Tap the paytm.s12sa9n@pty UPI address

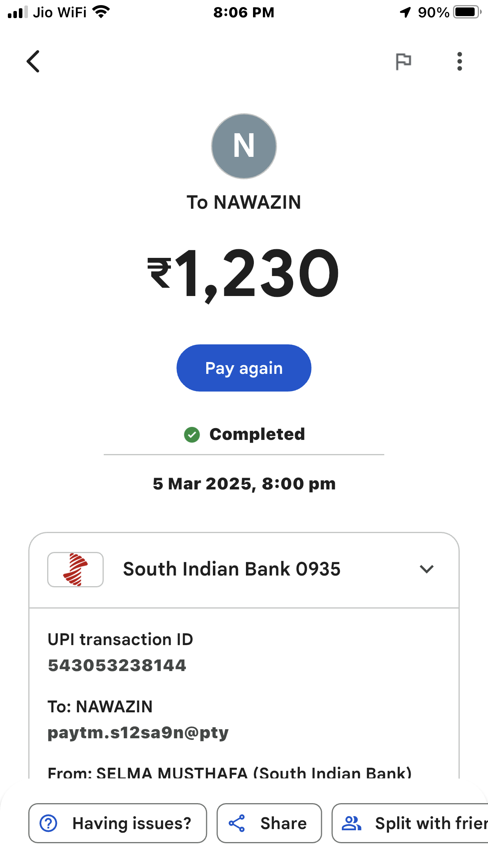pos(138,732)
